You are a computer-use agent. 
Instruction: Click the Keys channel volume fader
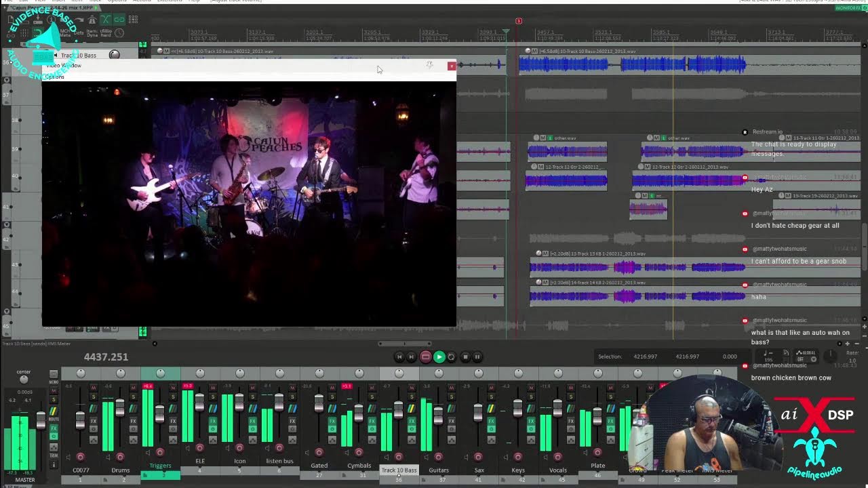click(517, 409)
